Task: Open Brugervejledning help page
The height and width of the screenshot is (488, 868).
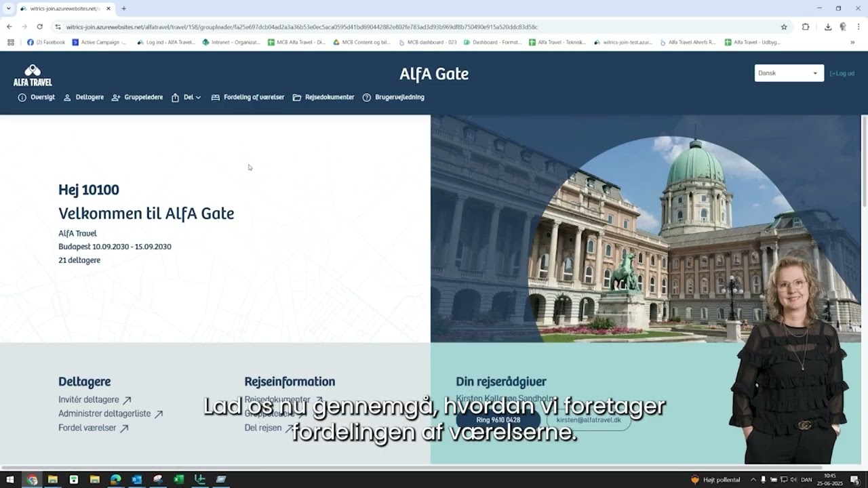Action: point(393,98)
